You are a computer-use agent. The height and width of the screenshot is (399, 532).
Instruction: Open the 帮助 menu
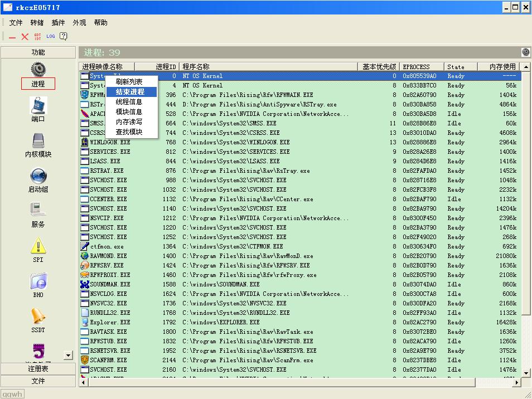101,23
